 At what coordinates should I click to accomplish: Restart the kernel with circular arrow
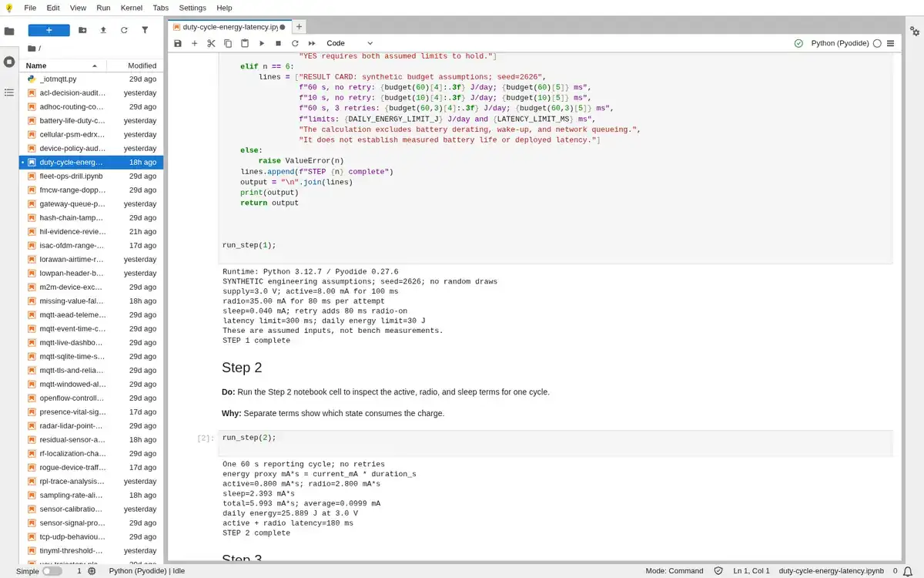click(x=295, y=43)
